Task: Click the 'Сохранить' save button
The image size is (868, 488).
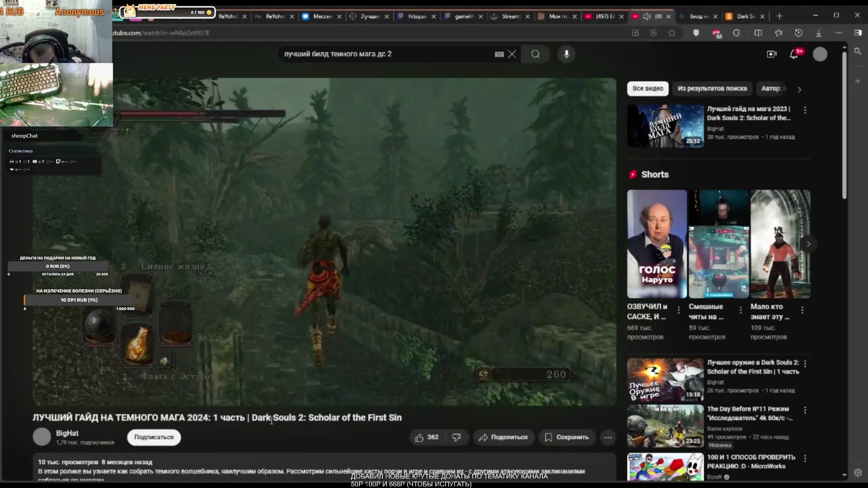Action: (567, 437)
